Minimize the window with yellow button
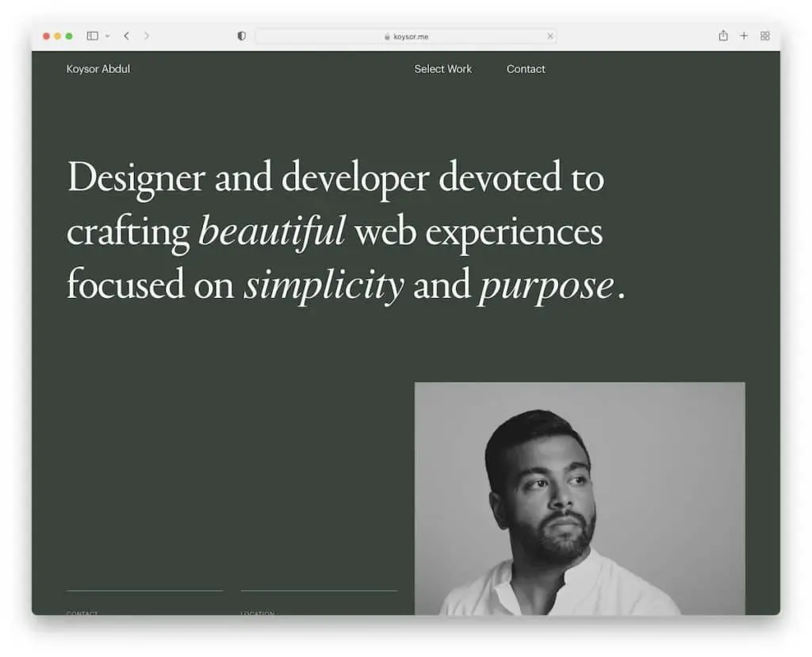Image resolution: width=812 pixels, height=657 pixels. [x=58, y=36]
